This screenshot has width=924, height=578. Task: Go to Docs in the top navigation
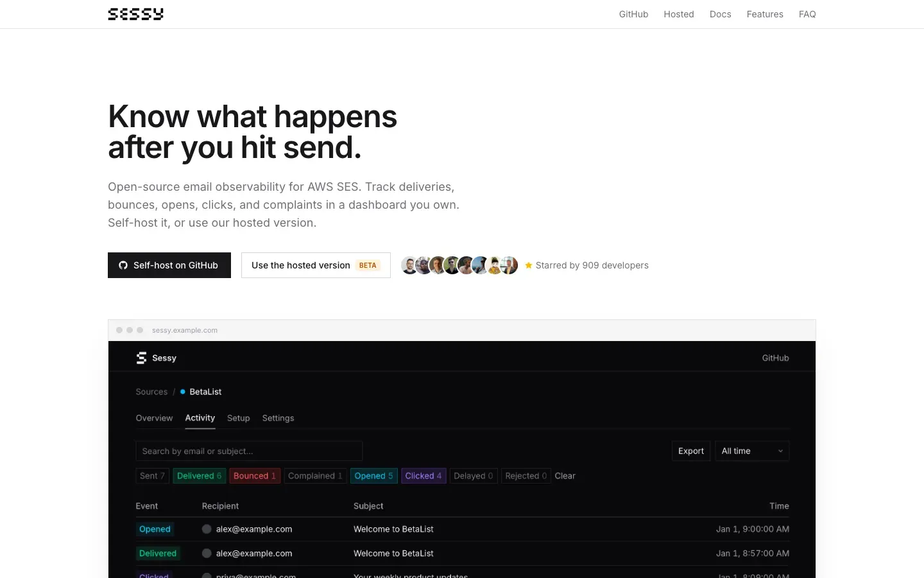pyautogui.click(x=720, y=14)
